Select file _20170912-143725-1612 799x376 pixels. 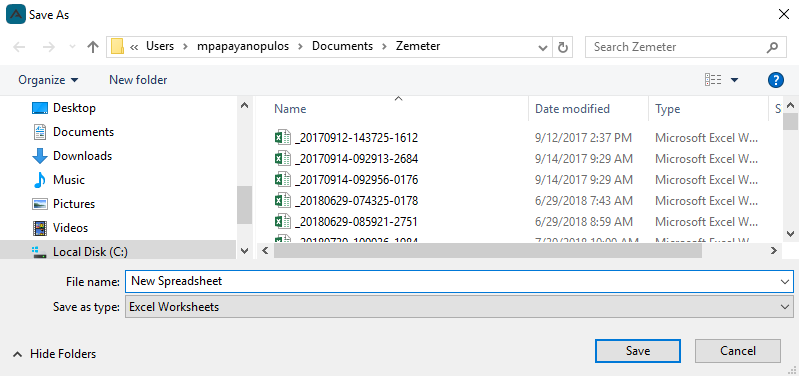point(356,138)
